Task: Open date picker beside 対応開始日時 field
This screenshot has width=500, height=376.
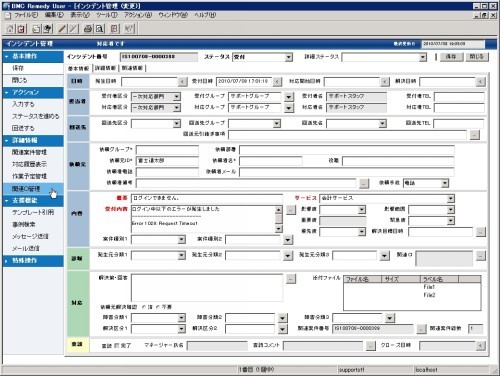Action: pyautogui.click(x=385, y=81)
